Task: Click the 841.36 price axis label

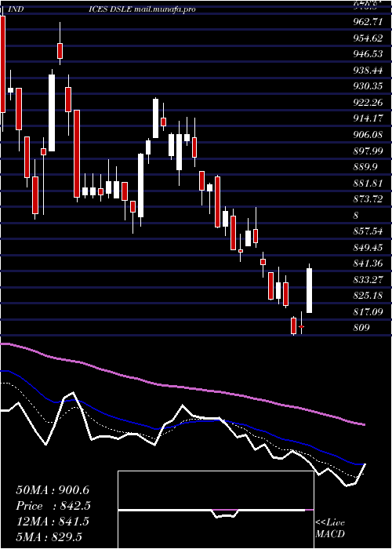Action: (x=368, y=264)
